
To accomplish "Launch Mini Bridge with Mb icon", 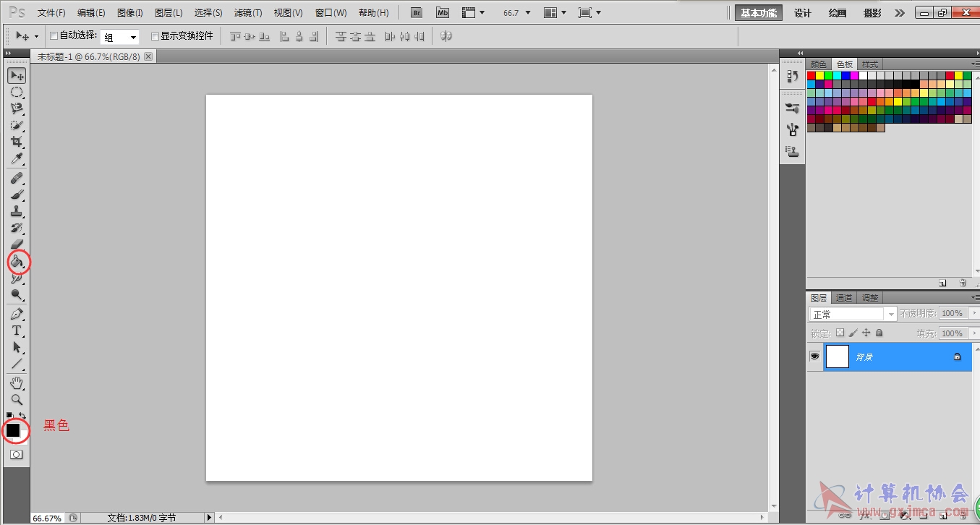I will click(x=442, y=13).
